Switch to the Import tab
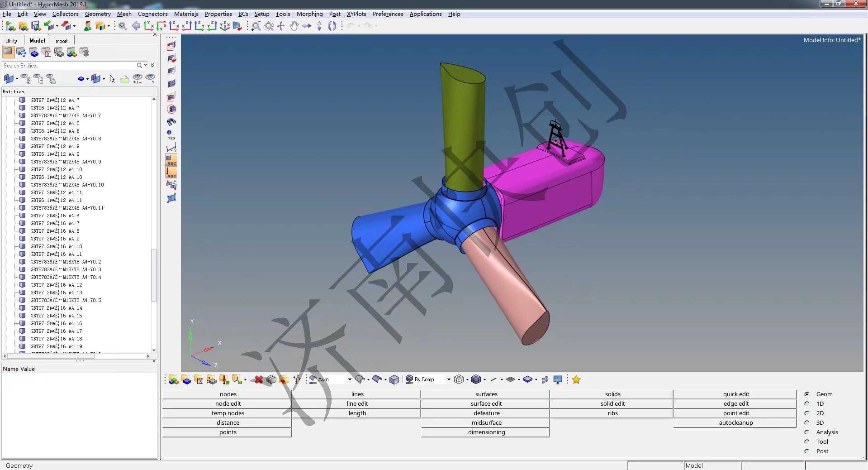The height and width of the screenshot is (470, 868). coord(61,41)
